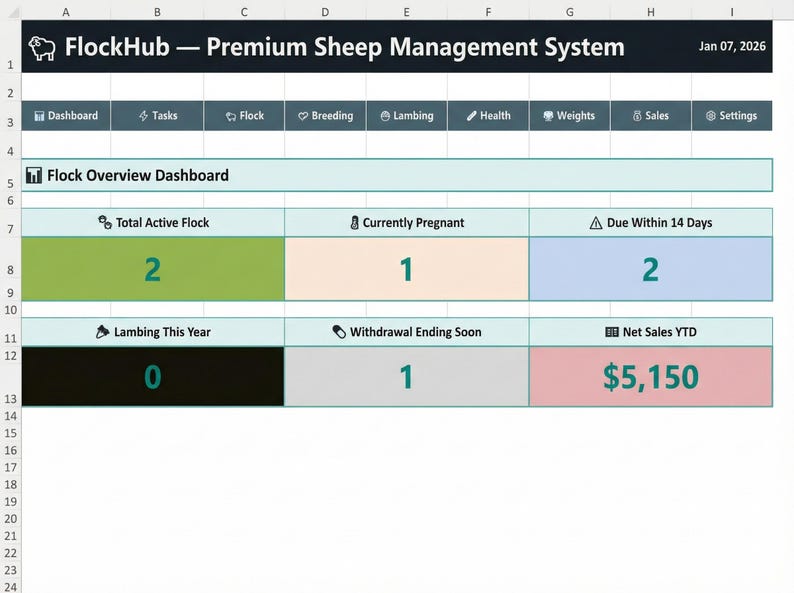Click the Sales money bag icon
The height and width of the screenshot is (593, 794).
[x=637, y=116]
